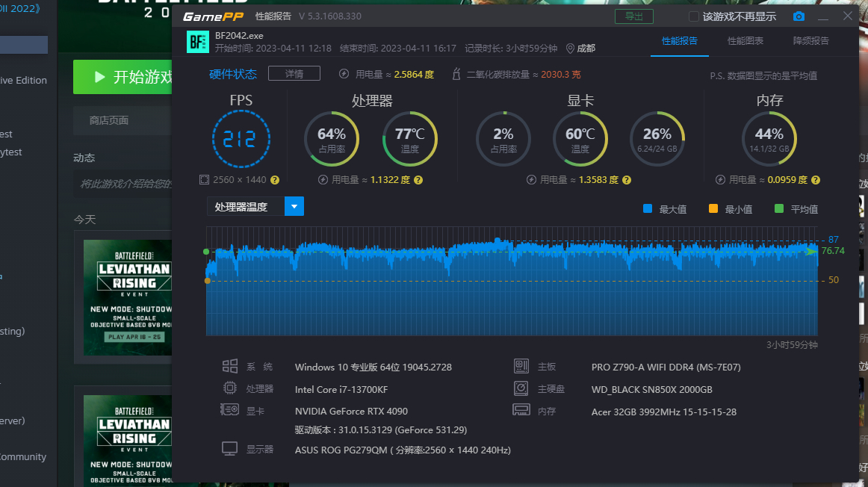Close the GamePP report window
The width and height of the screenshot is (868, 487).
pyautogui.click(x=848, y=16)
